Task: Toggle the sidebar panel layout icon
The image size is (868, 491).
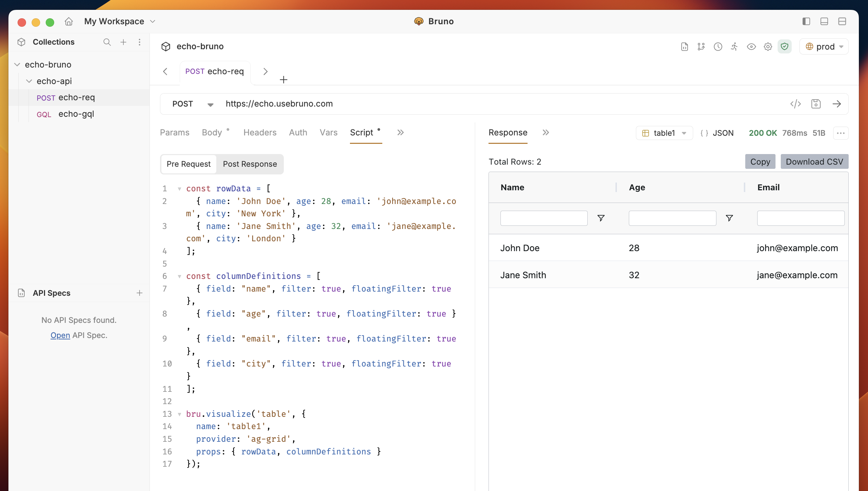Action: pos(806,21)
